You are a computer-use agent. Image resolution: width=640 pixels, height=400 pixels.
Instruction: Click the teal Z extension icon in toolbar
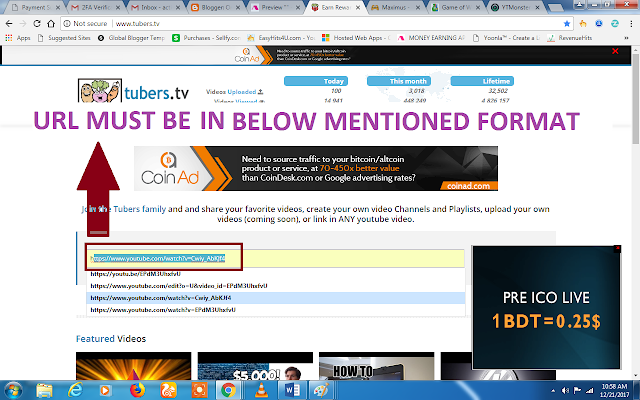(x=615, y=24)
